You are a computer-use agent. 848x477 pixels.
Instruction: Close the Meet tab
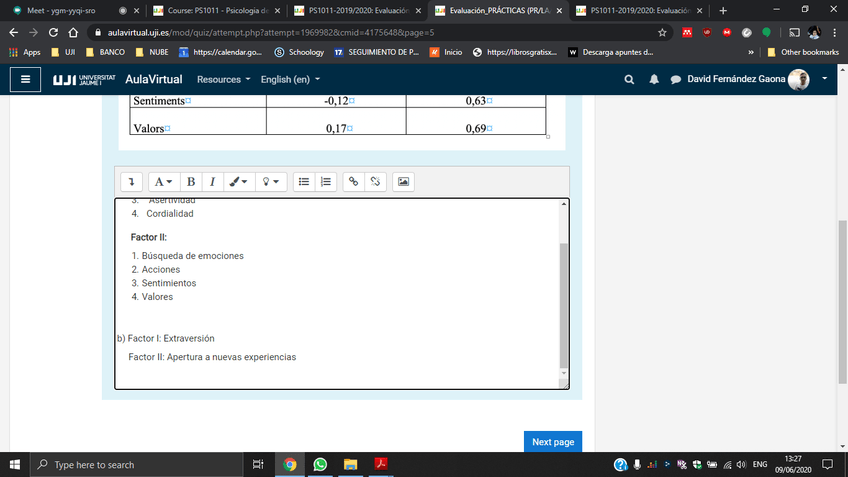pos(136,10)
